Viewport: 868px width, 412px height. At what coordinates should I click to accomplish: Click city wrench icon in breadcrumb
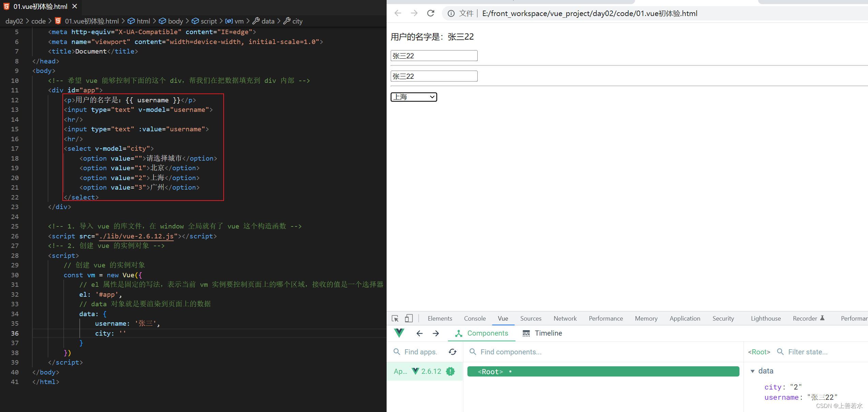click(x=287, y=21)
